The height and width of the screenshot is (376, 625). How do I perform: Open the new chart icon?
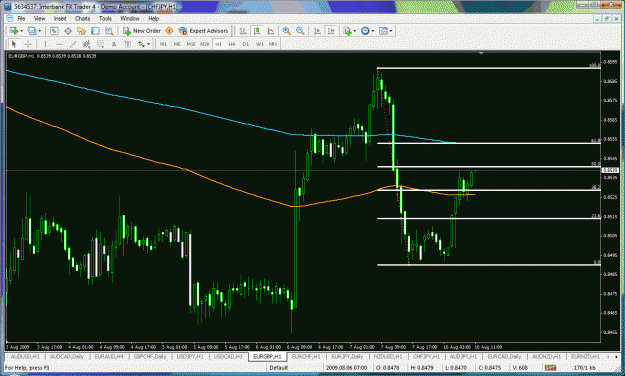coord(14,31)
